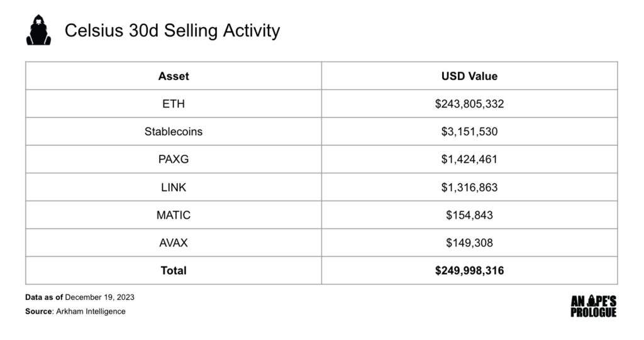This screenshot has width=644, height=340.
Task: Select the Celsius 30d Selling Activity title
Action: (172, 31)
